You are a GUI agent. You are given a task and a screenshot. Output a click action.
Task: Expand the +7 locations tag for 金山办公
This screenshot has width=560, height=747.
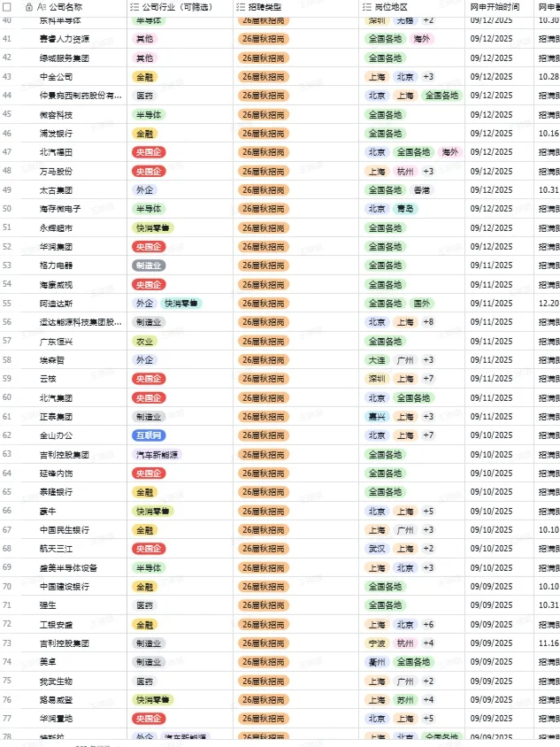[x=428, y=435]
